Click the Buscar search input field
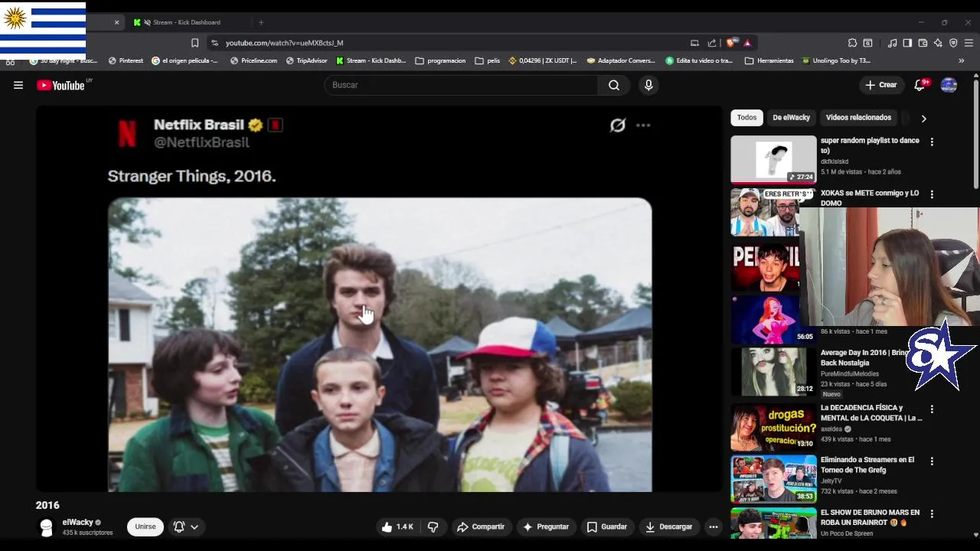The width and height of the screenshot is (980, 551). [462, 85]
